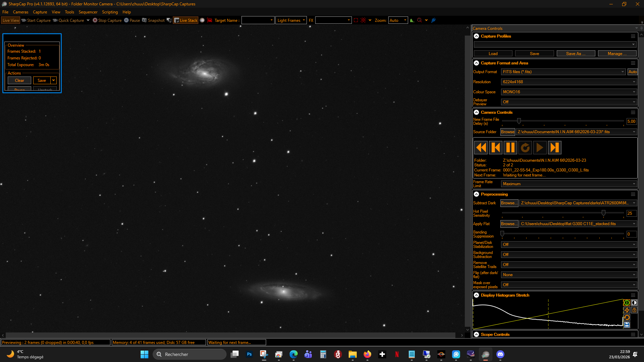The image size is (644, 362).
Task: Click the skip to last frame icon
Action: (555, 148)
